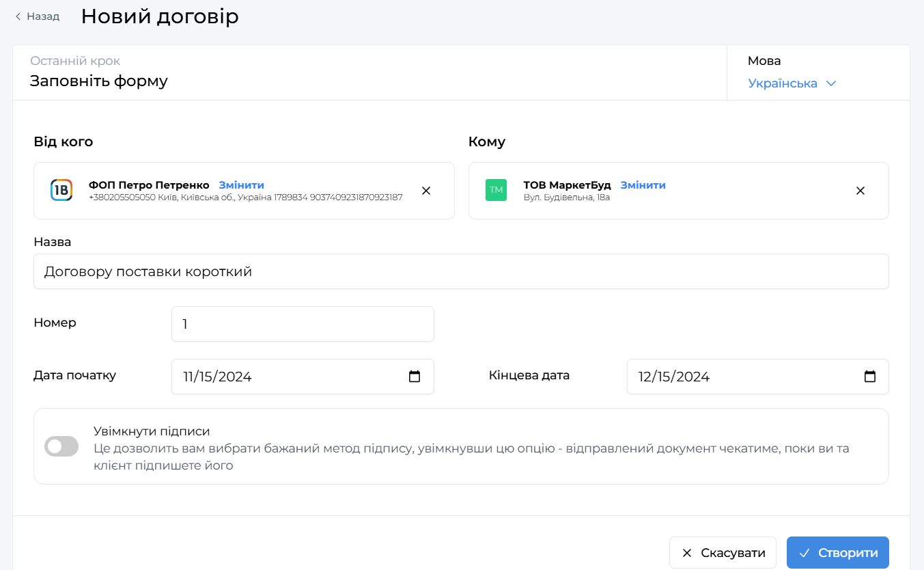Click the ТОВ МаркетБуд recipient name
The height and width of the screenshot is (570, 924).
tap(567, 185)
